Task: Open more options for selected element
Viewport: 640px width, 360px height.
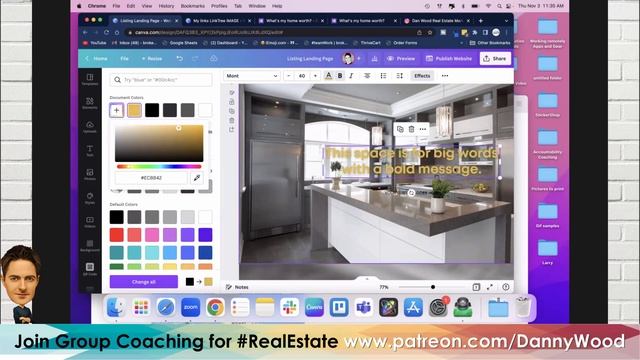Action: coord(423,129)
